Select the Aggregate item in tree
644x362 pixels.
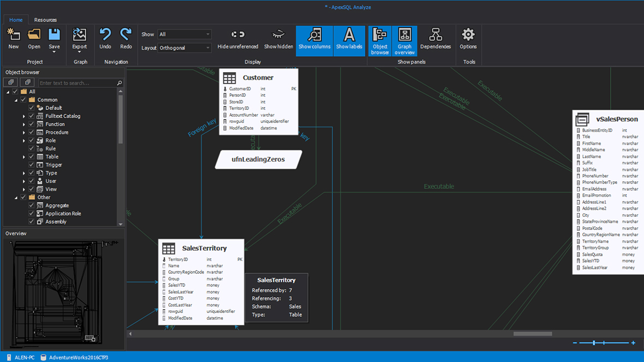[57, 205]
